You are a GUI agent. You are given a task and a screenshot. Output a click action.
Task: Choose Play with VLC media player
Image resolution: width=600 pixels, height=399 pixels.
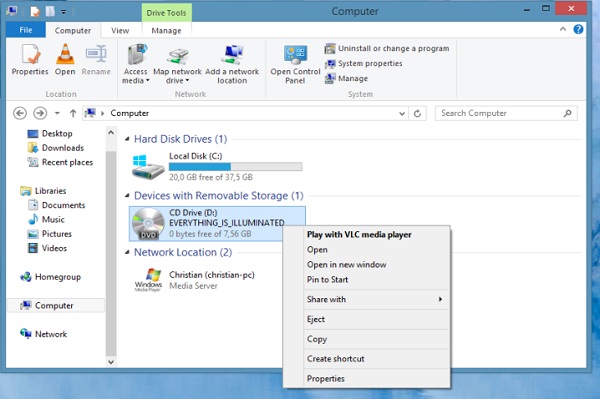tap(359, 235)
